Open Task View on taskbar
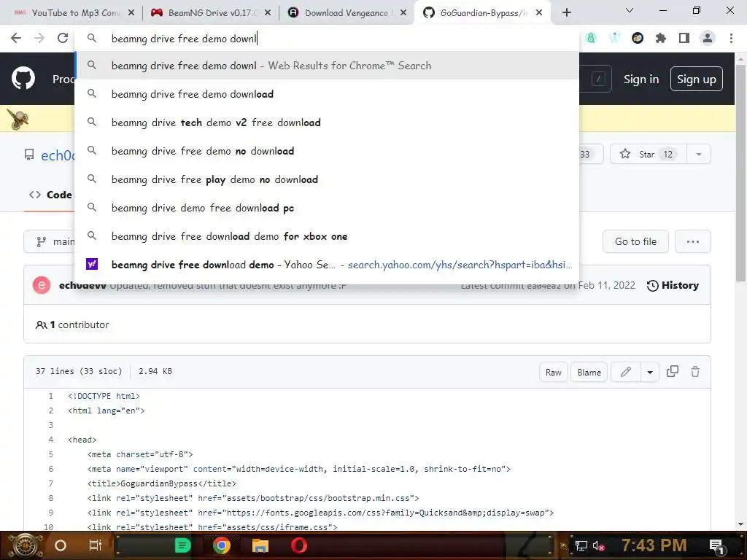Viewport: 747px width, 560px height. click(96, 545)
